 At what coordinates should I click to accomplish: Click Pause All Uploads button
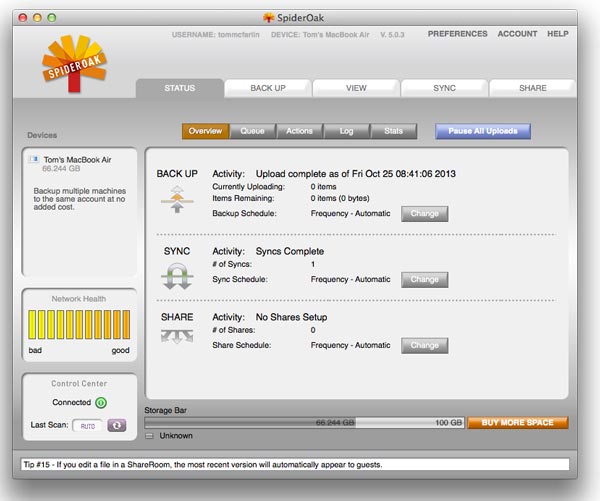pyautogui.click(x=483, y=131)
